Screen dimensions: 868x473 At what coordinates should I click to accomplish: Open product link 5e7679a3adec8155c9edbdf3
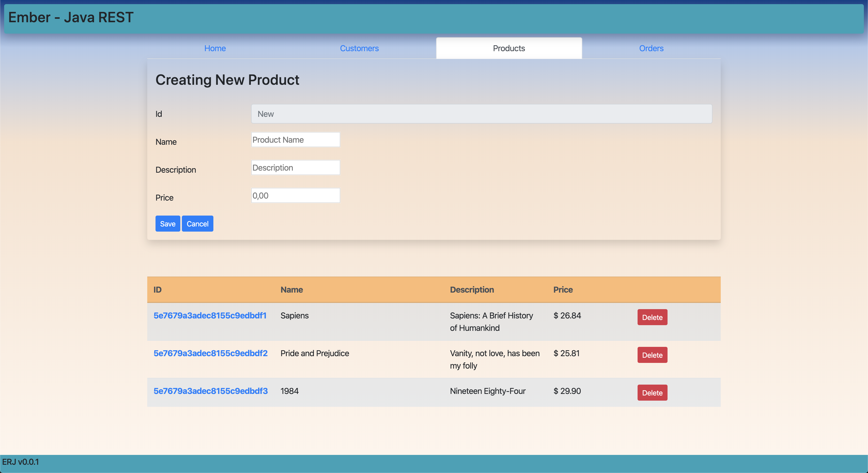coord(211,391)
